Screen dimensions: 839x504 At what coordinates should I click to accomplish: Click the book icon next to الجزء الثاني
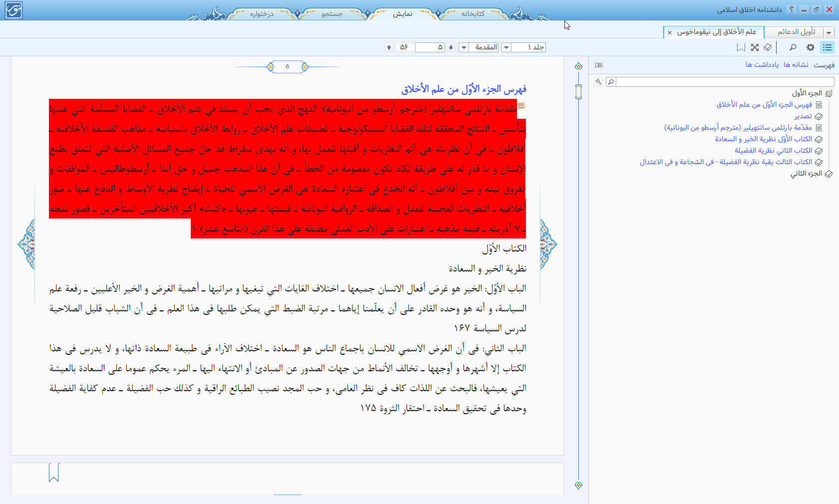829,174
